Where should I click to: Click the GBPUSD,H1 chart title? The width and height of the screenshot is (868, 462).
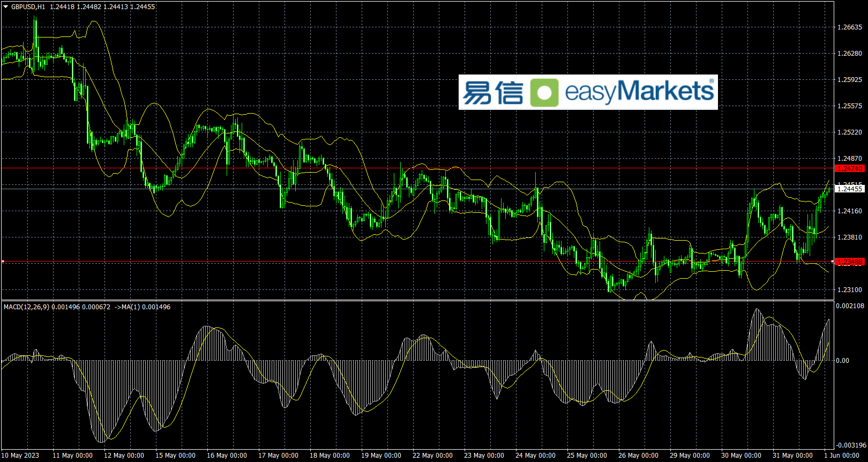(28, 7)
